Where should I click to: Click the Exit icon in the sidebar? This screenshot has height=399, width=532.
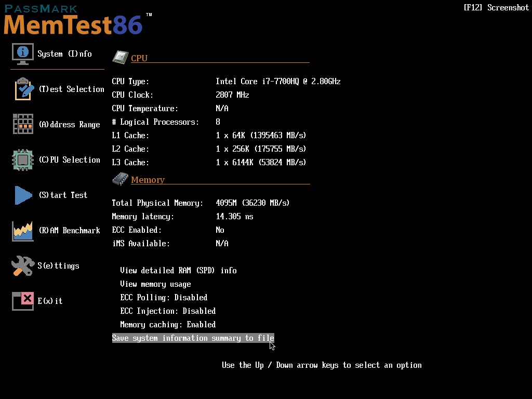click(22, 301)
